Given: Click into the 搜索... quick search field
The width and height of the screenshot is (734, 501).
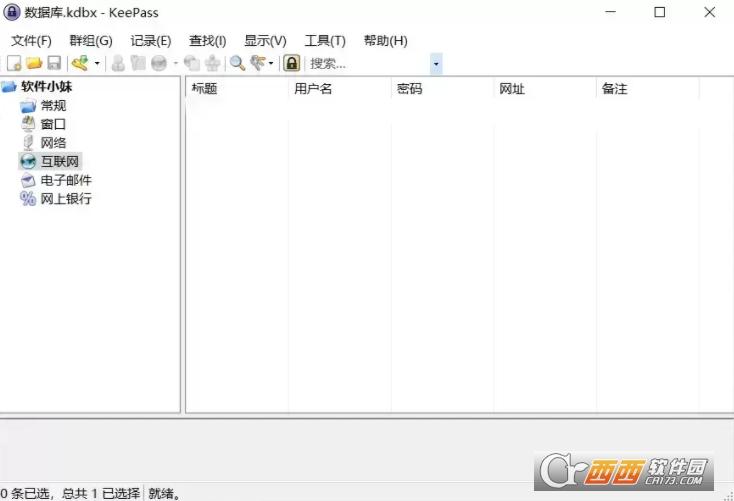Looking at the screenshot, I should pyautogui.click(x=368, y=64).
